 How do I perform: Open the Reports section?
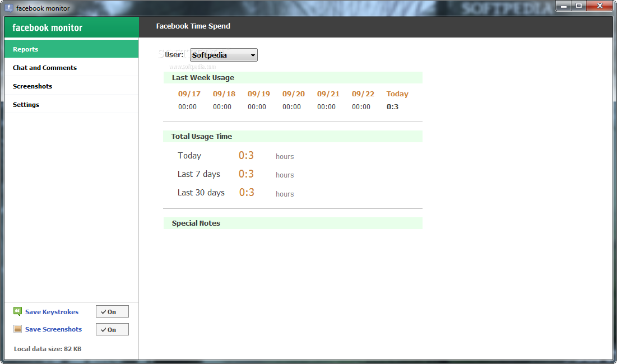[x=72, y=49]
